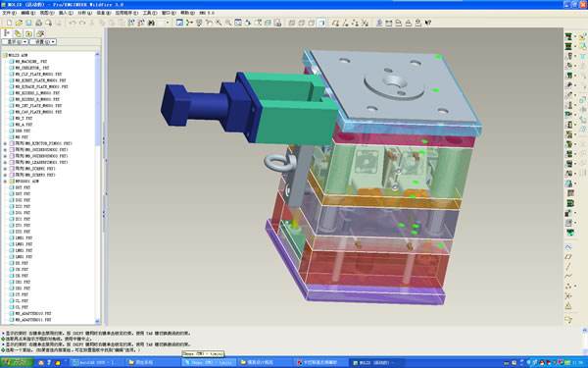This screenshot has width=588, height=368.
Task: Open the 帮助 menu
Action: click(x=187, y=13)
